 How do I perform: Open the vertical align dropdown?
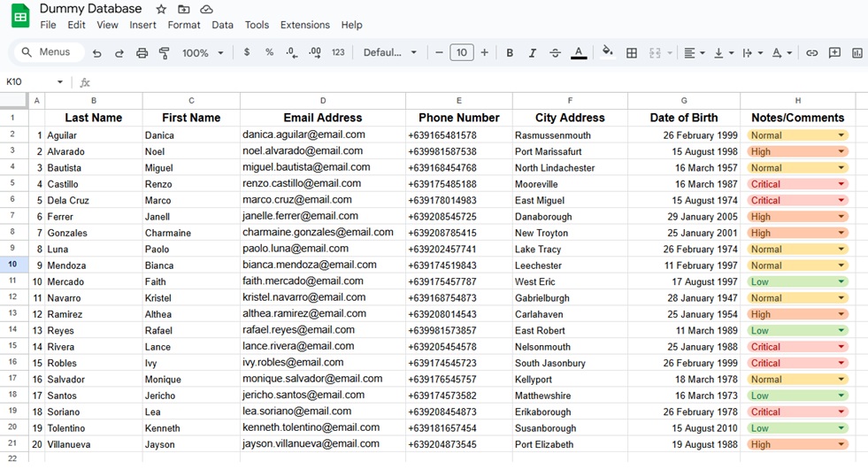[x=724, y=53]
